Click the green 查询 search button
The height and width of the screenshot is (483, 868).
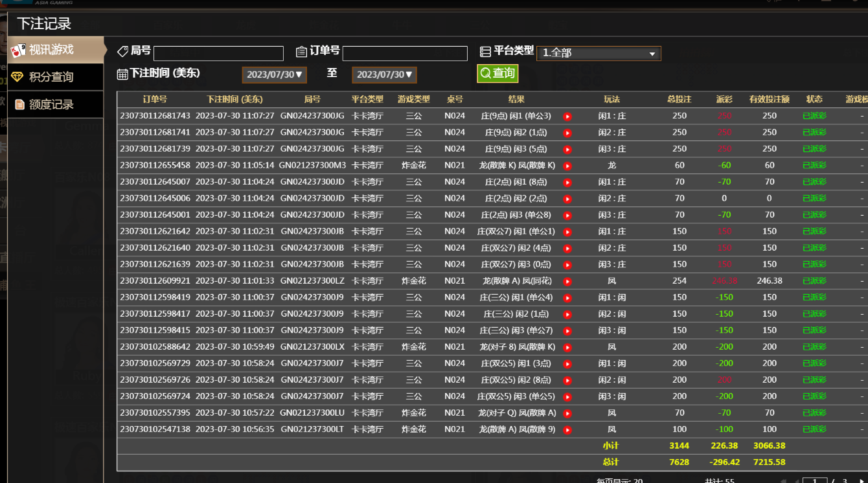497,73
